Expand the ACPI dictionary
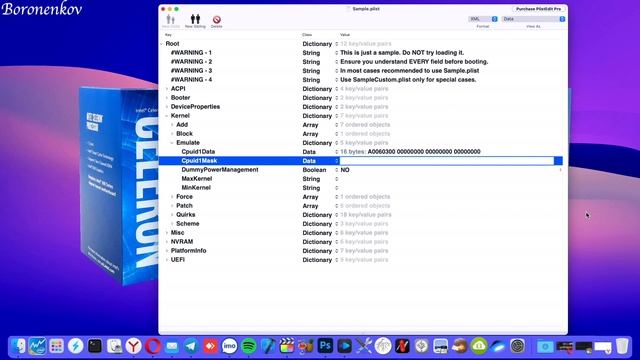This screenshot has height=360, width=640. [x=167, y=89]
